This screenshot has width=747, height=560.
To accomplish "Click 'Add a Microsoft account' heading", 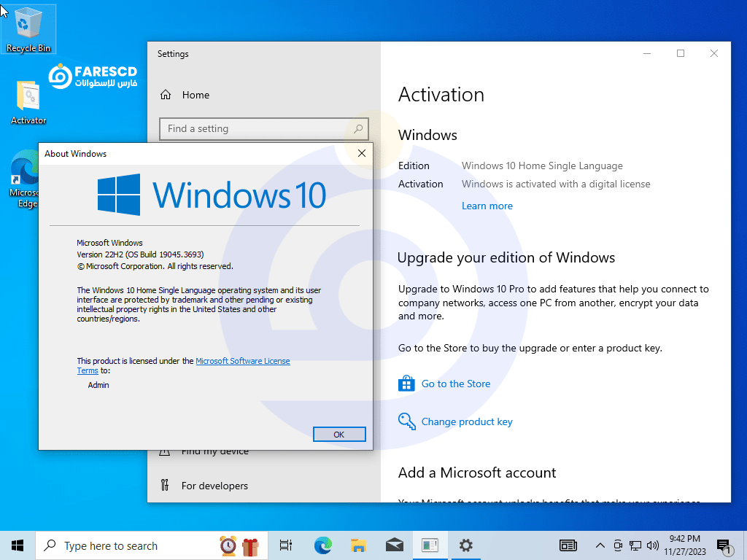I will (477, 472).
